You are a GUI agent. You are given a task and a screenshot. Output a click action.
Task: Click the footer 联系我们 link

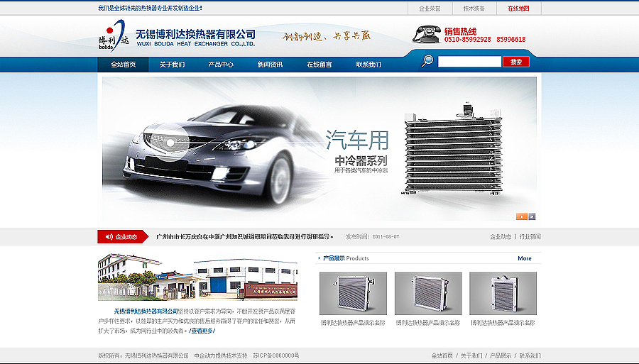530,356
